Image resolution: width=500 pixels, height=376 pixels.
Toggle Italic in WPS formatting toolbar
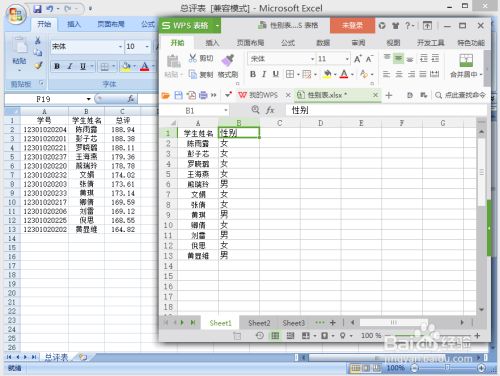[x=264, y=74]
